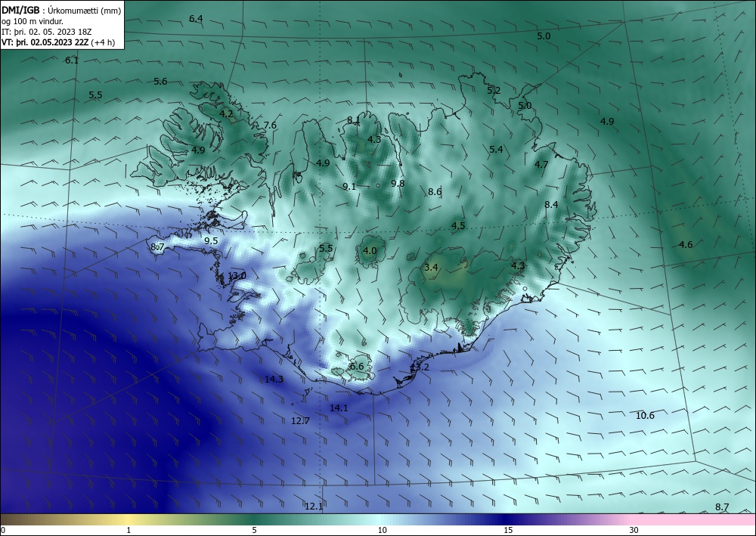Viewport: 756px width, 536px height.
Task: Click the 4.0 value on the glacier
Action: point(370,251)
